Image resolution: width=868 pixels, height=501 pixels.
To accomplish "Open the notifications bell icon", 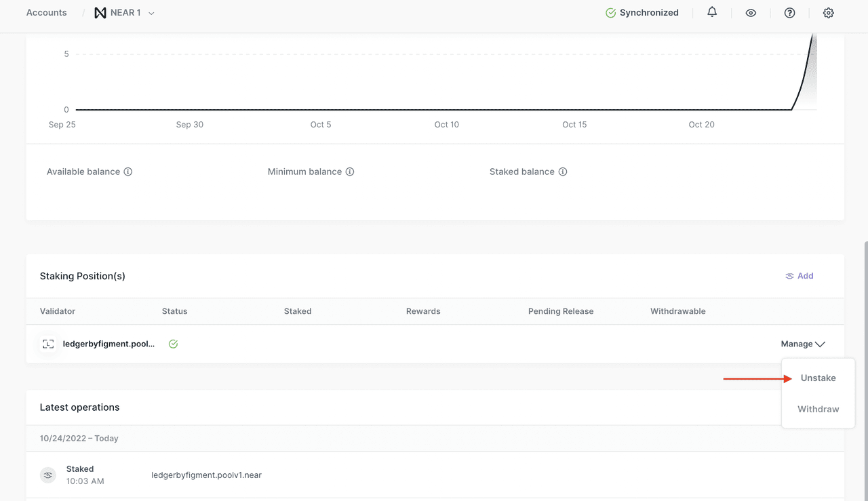I will (712, 12).
